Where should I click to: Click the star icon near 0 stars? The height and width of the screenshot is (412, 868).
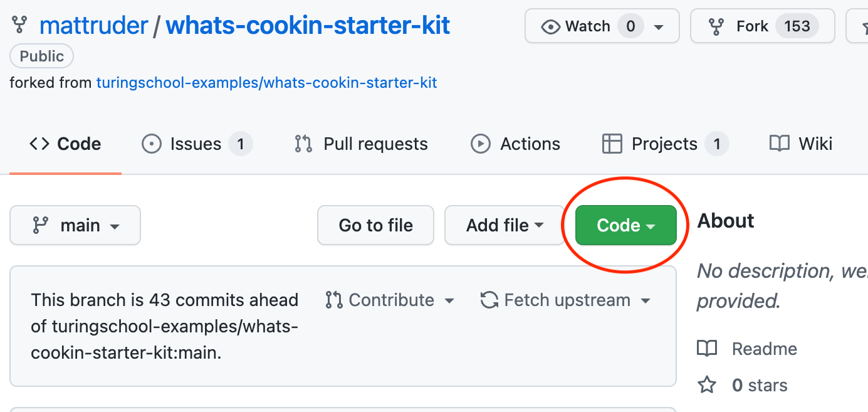pyautogui.click(x=707, y=385)
